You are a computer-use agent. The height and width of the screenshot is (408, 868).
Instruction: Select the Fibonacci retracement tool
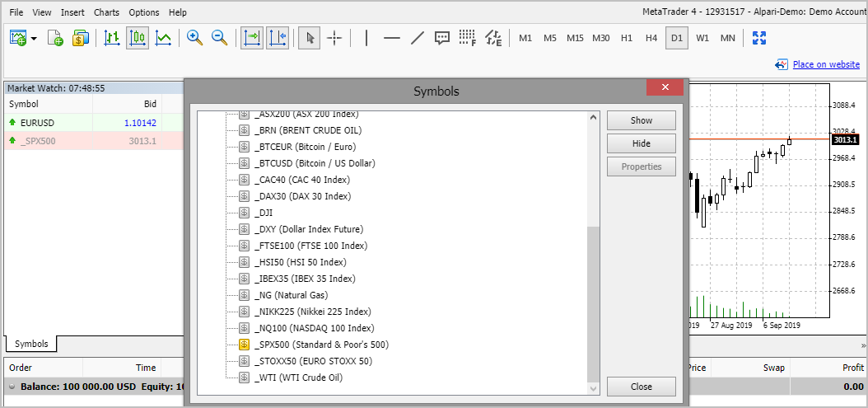468,38
